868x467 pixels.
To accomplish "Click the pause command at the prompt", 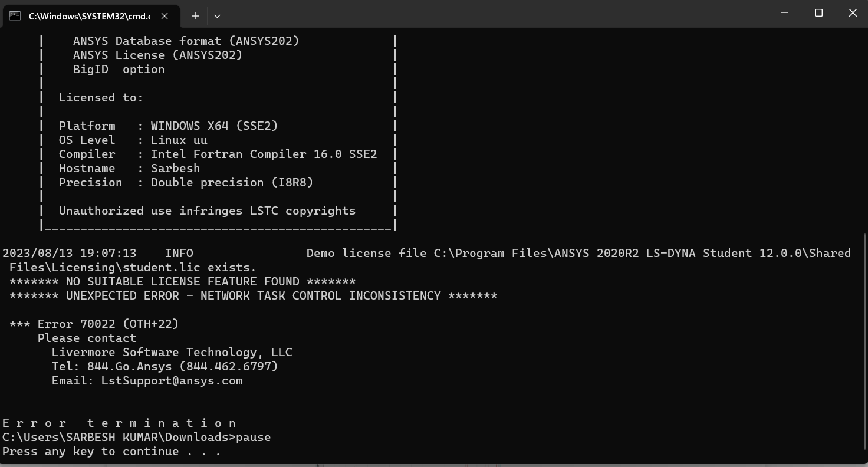I will [253, 437].
